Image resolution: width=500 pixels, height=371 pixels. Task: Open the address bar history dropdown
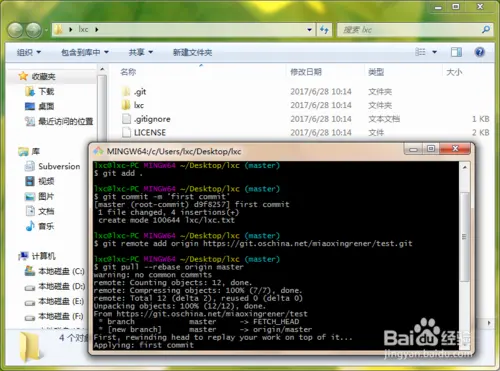309,30
